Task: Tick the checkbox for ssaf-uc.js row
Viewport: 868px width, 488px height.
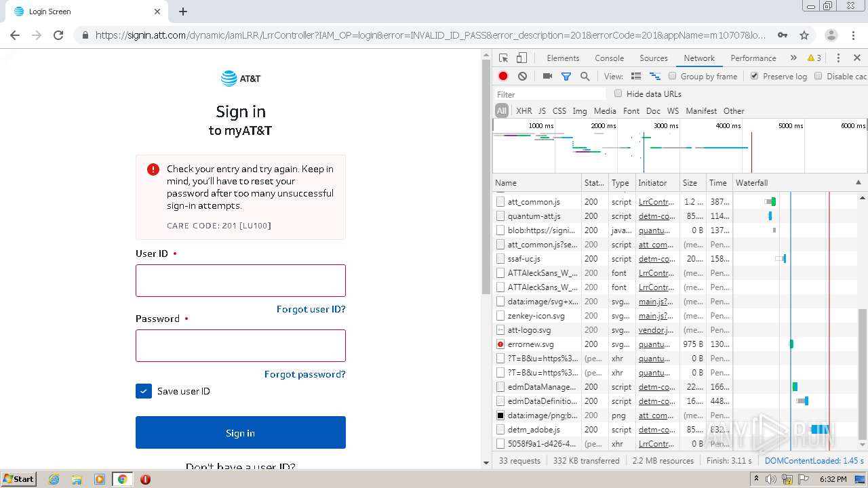Action: [500, 259]
